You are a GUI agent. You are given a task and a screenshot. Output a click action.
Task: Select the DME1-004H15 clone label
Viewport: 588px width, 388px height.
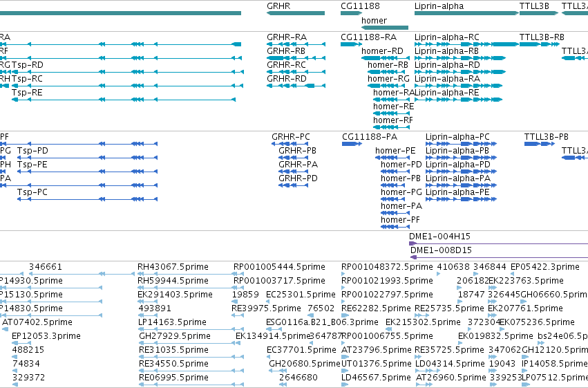[x=439, y=237]
